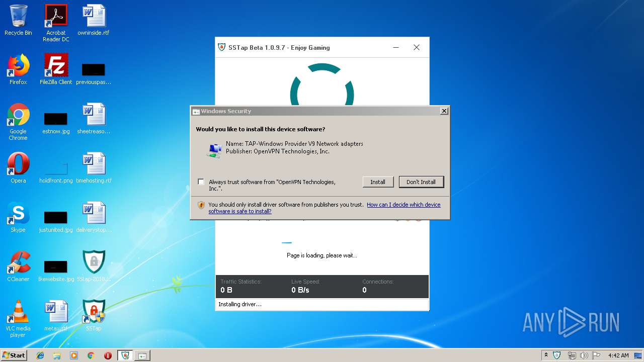Launch Firefox from the desktop
Image resolution: width=644 pixels, height=362 pixels.
tap(18, 69)
